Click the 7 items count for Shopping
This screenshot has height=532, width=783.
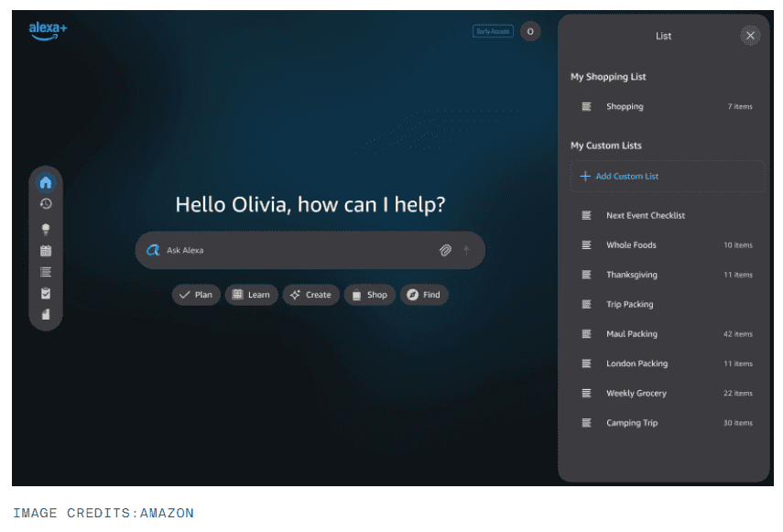tap(740, 106)
